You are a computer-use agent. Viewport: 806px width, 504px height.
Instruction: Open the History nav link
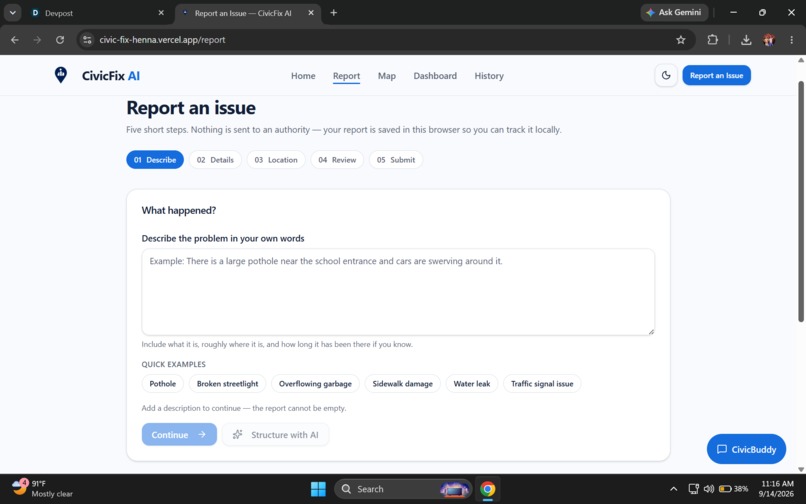click(489, 76)
